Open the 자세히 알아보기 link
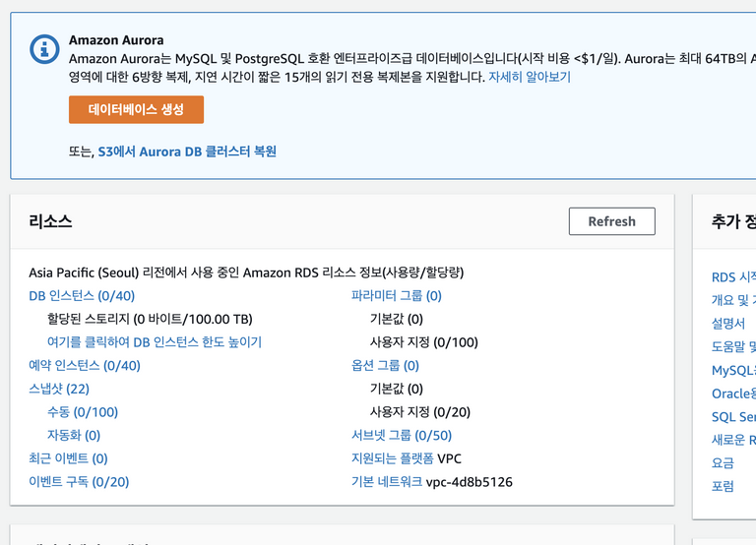This screenshot has height=545, width=756. click(530, 77)
